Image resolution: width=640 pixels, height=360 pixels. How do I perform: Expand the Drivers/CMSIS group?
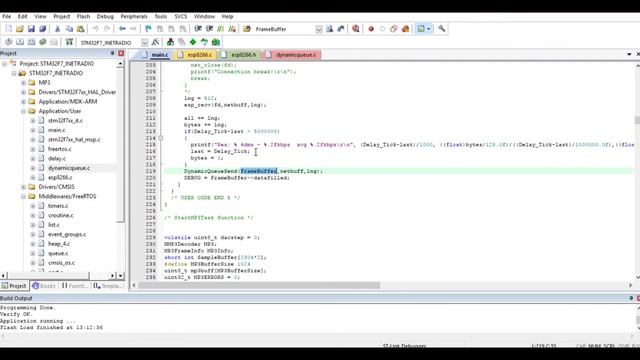23,187
